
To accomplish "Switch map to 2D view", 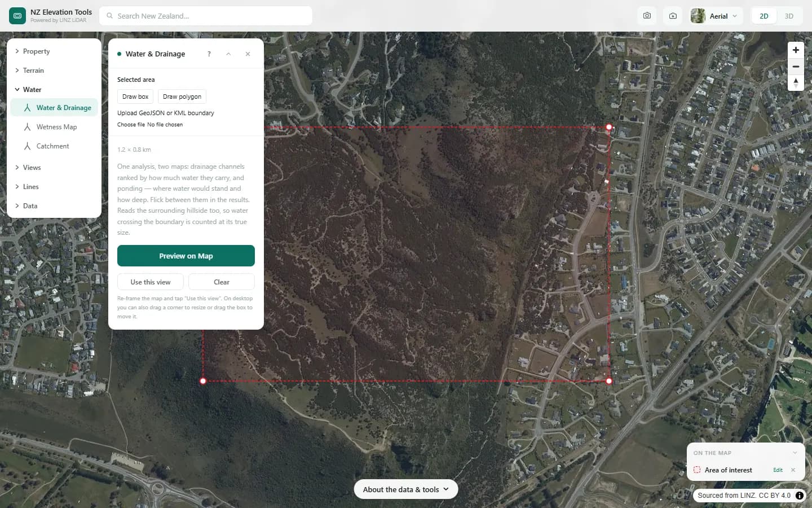I will pos(764,16).
